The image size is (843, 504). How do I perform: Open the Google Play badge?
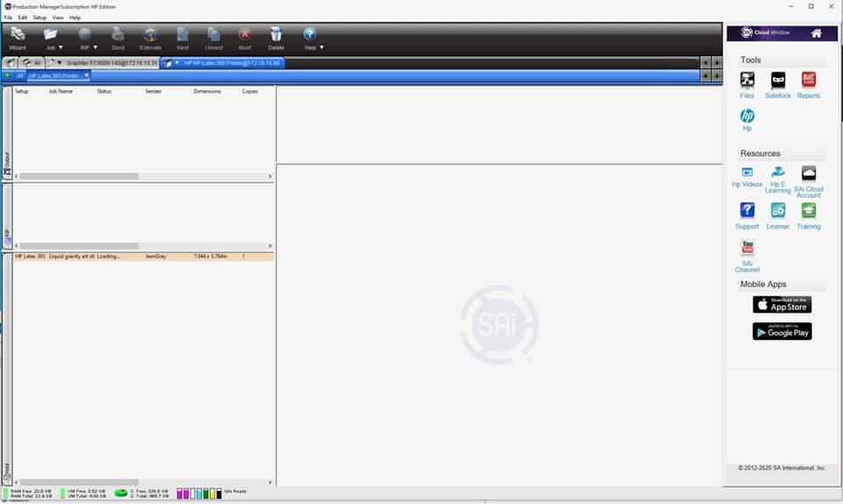coord(782,332)
